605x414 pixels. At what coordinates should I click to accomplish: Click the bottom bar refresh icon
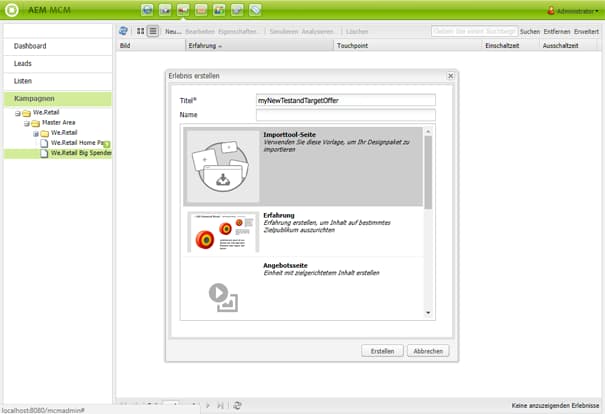[x=237, y=405]
